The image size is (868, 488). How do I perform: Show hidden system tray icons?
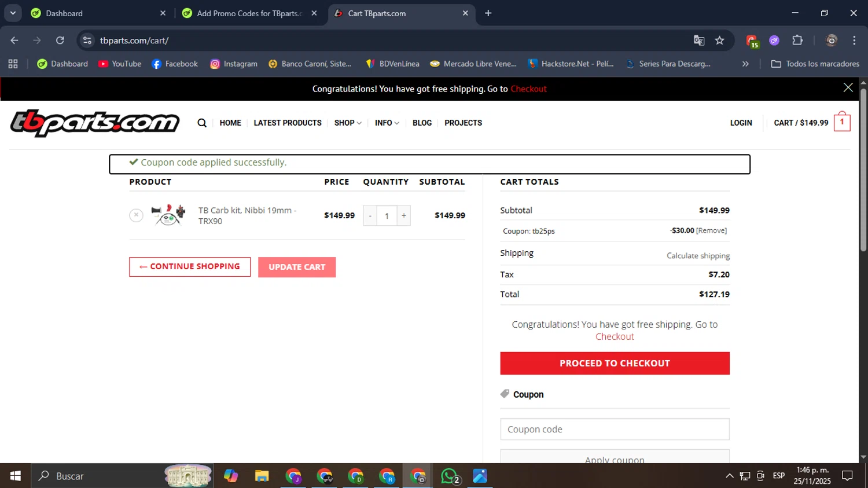point(729,476)
